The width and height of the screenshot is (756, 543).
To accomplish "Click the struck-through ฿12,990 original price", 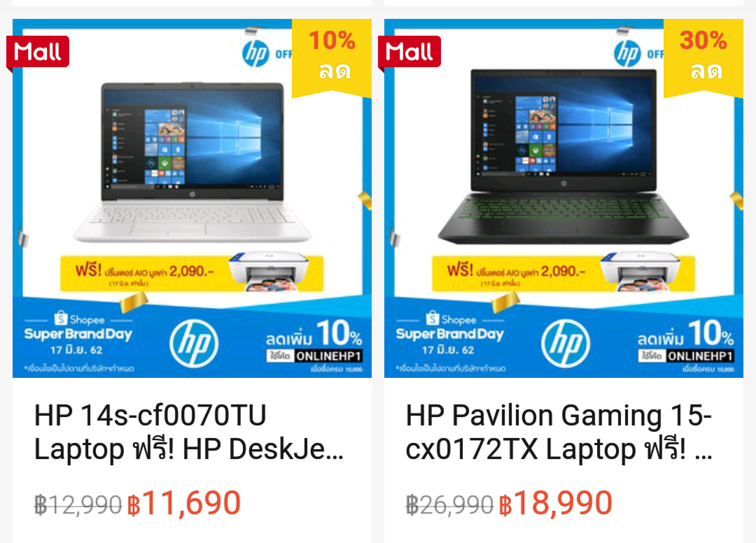I will click(x=78, y=505).
